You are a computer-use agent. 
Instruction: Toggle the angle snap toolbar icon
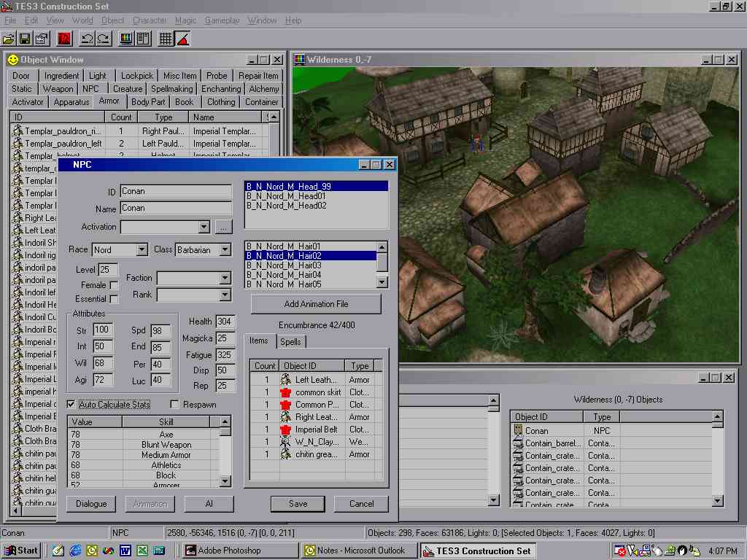tap(182, 39)
